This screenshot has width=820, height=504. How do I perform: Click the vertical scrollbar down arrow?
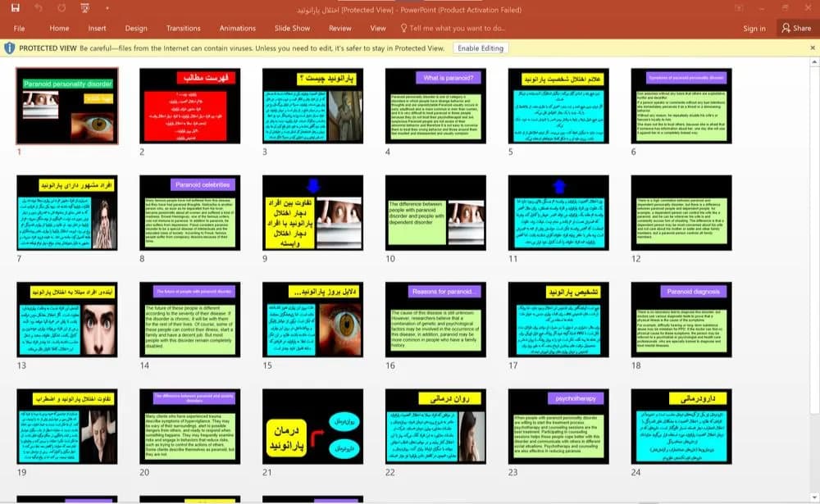[814, 497]
